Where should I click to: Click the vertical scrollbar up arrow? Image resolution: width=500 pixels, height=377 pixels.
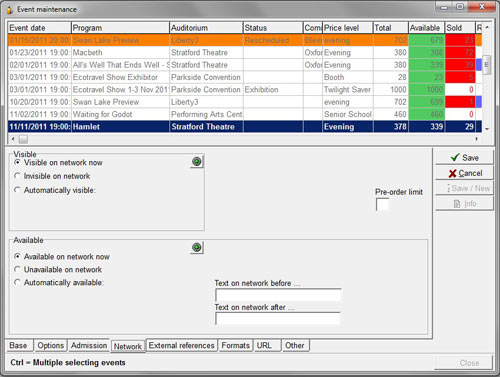tap(487, 27)
